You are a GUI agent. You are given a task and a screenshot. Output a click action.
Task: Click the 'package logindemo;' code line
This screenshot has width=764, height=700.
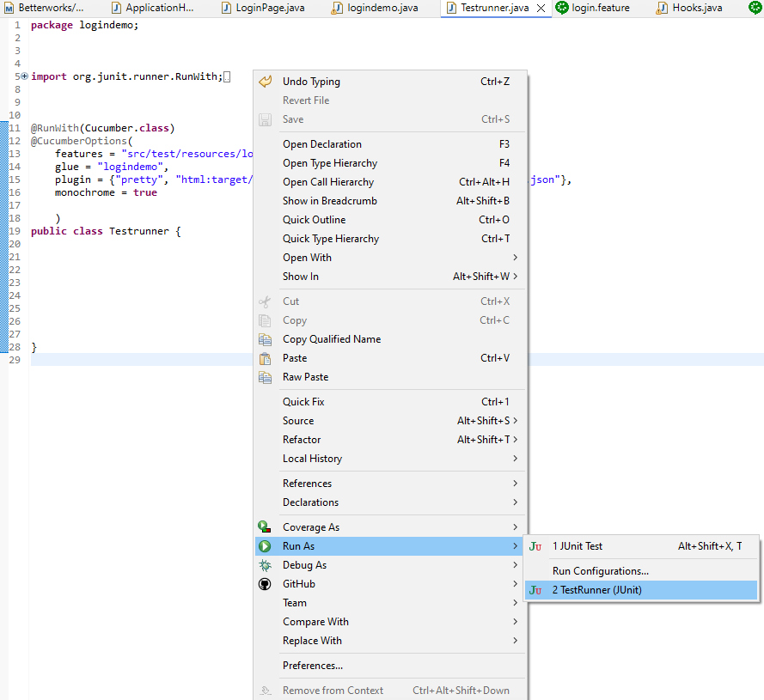[85, 25]
